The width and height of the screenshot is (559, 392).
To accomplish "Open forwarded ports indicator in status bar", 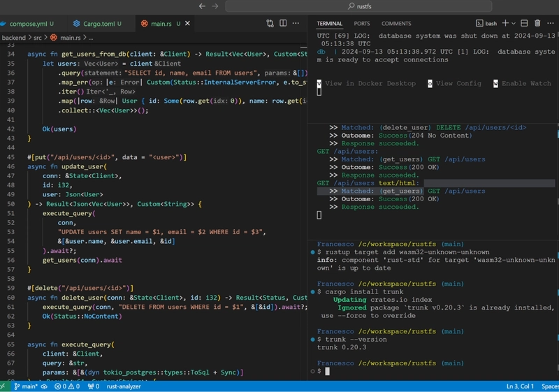I will click(94, 386).
